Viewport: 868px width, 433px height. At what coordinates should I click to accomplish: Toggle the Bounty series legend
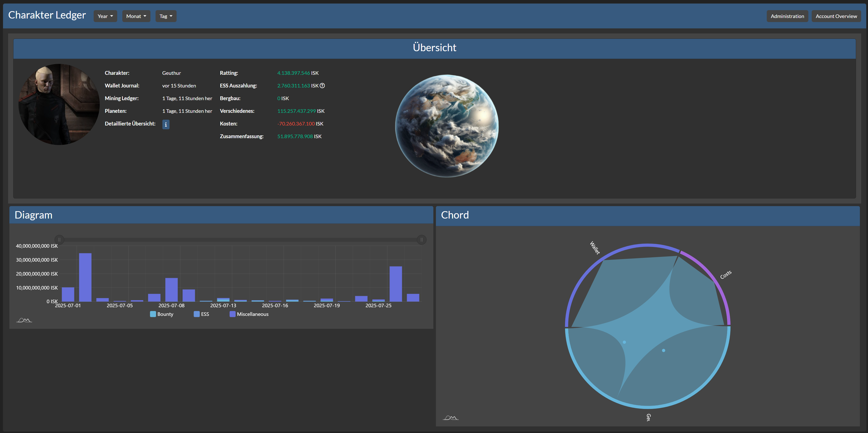tap(161, 314)
